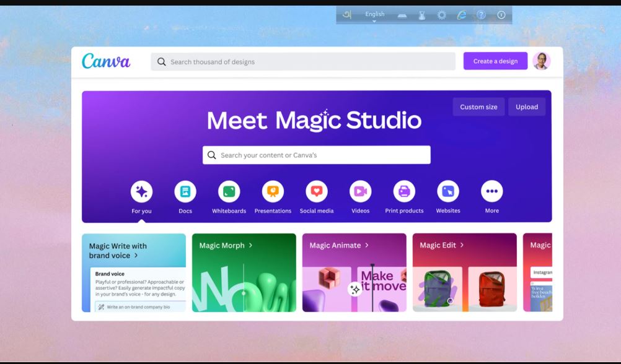This screenshot has height=364, width=621.
Task: Open the profile avatar menu
Action: point(542,61)
